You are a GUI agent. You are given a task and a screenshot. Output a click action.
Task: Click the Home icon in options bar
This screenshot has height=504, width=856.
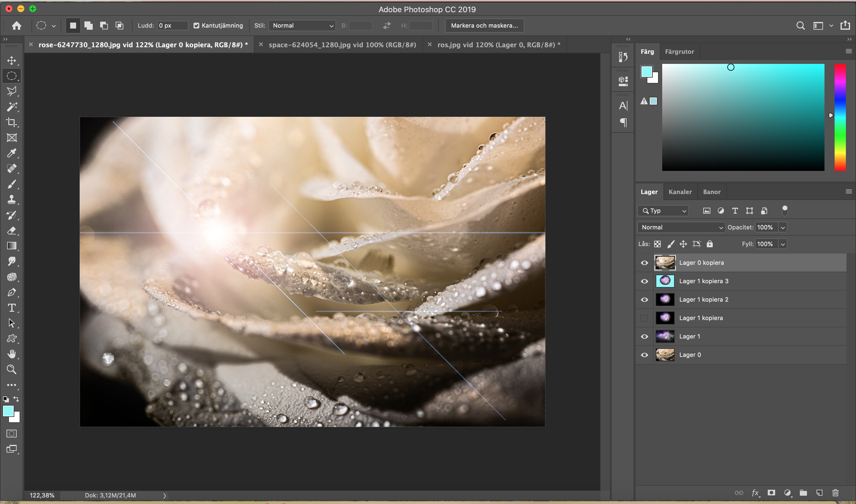pyautogui.click(x=16, y=26)
